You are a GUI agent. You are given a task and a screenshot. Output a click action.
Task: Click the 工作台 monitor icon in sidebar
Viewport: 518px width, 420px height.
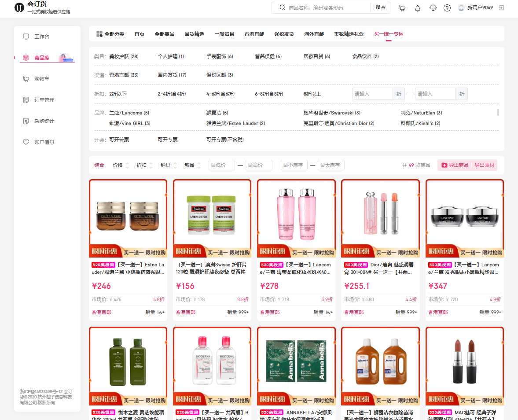click(26, 37)
